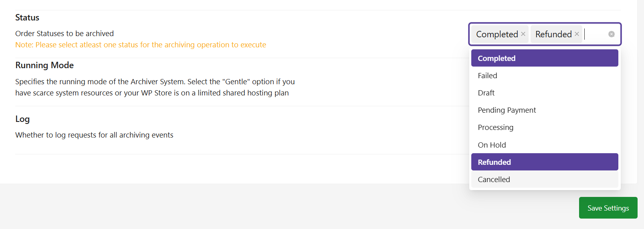Screen dimensions: 644x229
Task: Clear all selected statuses with circular x icon
Action: pyautogui.click(x=612, y=34)
